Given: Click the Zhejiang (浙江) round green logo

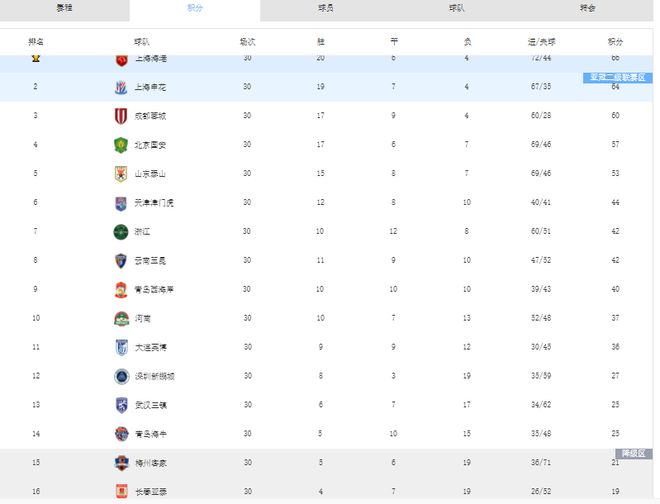Looking at the screenshot, I should click(121, 232).
